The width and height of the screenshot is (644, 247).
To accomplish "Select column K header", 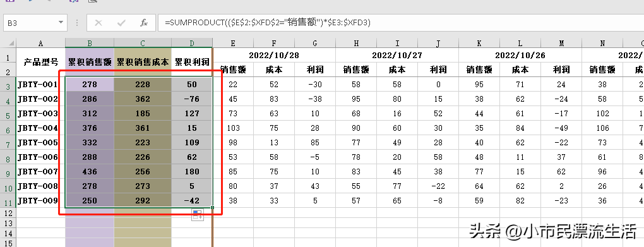I will tap(479, 43).
